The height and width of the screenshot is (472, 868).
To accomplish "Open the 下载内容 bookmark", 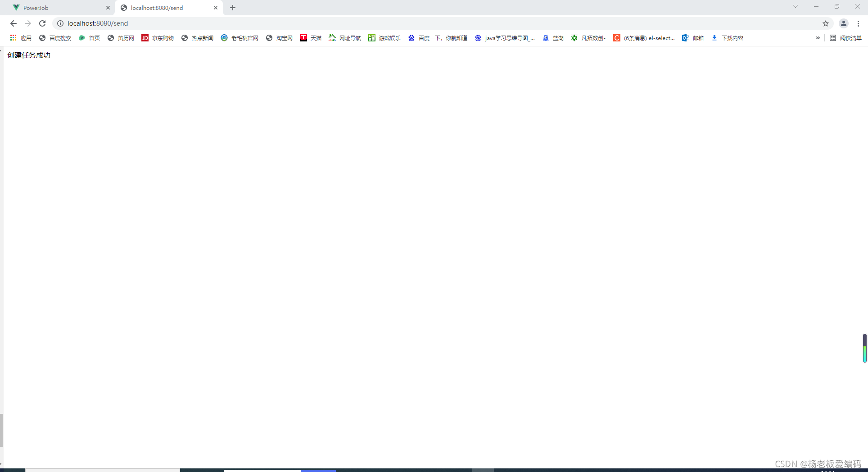I will pyautogui.click(x=727, y=38).
